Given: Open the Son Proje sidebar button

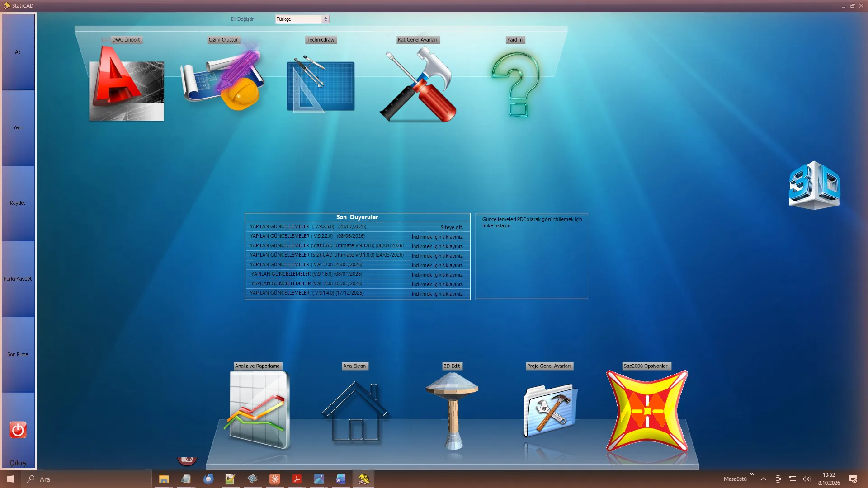Looking at the screenshot, I should [x=18, y=355].
